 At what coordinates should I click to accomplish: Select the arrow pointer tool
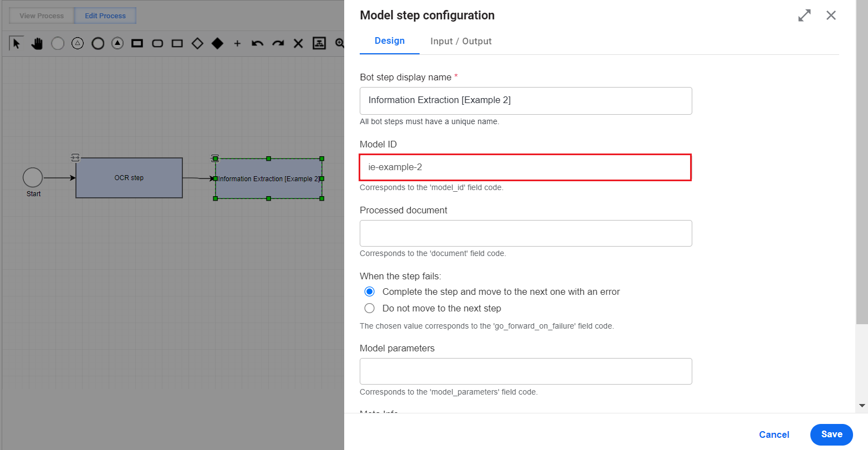[17, 43]
